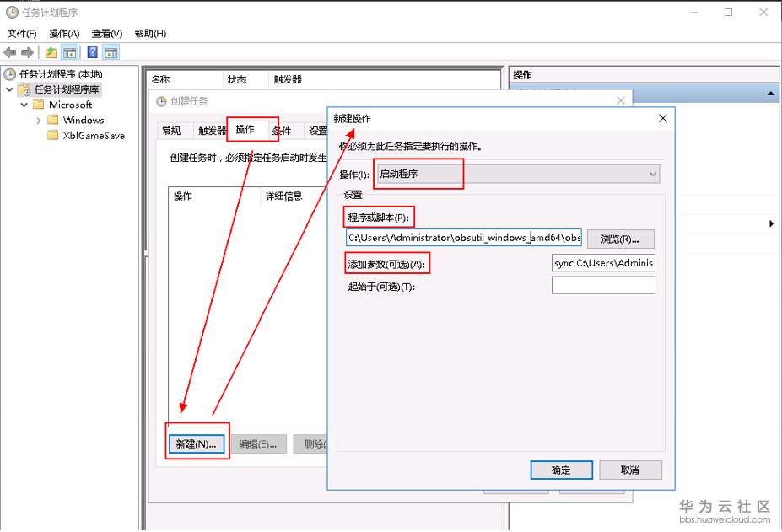Open the 文件(F) menu

(22, 34)
